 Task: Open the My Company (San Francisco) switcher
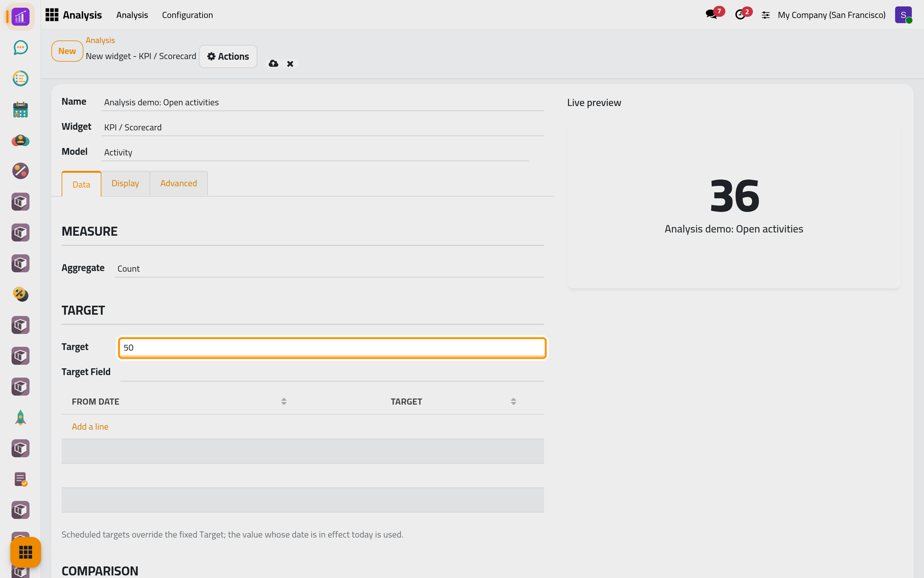pos(831,15)
